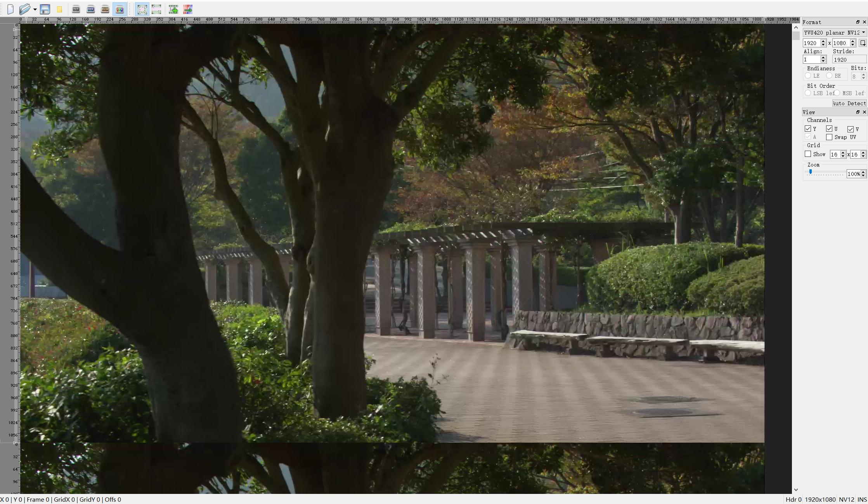Create a new blank file
Image resolution: width=868 pixels, height=504 pixels.
point(10,9)
